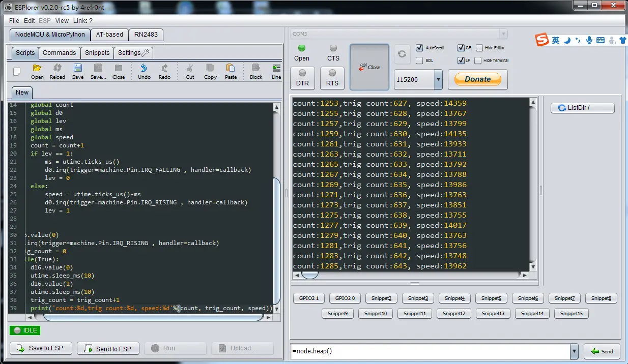Check the Hide Editor checkbox
The width and height of the screenshot is (628, 364).
(x=479, y=48)
